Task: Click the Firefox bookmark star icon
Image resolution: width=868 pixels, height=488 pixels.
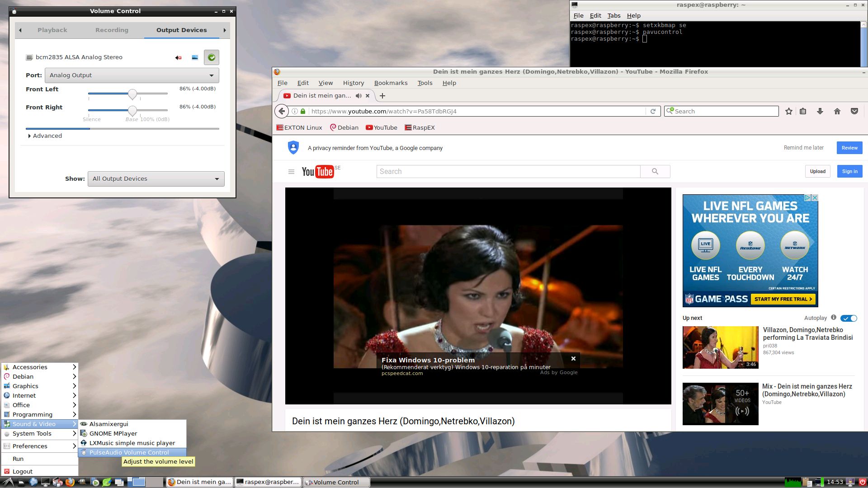Action: (789, 112)
